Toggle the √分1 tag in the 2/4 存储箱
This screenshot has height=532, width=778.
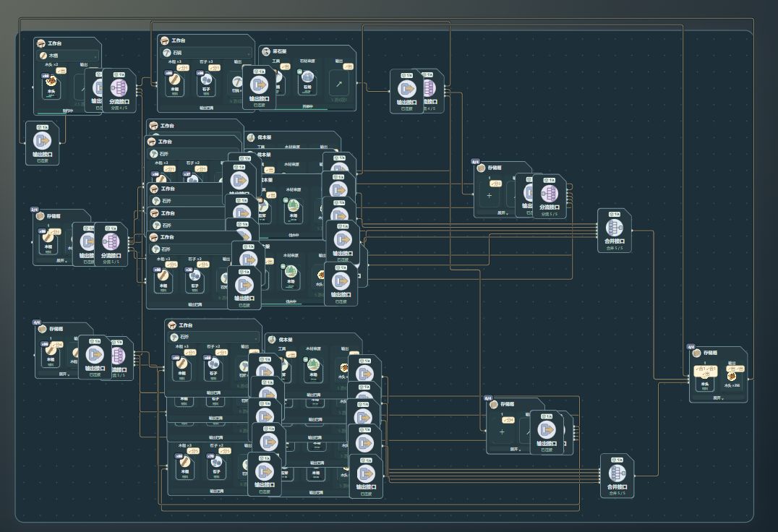point(54,232)
